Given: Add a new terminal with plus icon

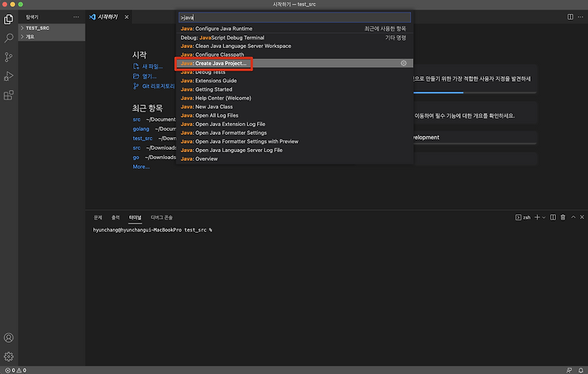Looking at the screenshot, I should click(x=537, y=217).
